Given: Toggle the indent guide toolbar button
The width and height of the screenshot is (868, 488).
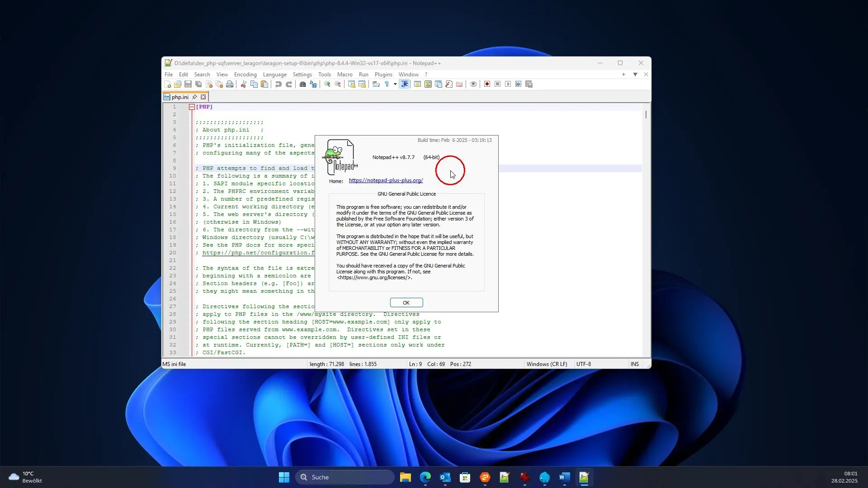Looking at the screenshot, I should 405,84.
